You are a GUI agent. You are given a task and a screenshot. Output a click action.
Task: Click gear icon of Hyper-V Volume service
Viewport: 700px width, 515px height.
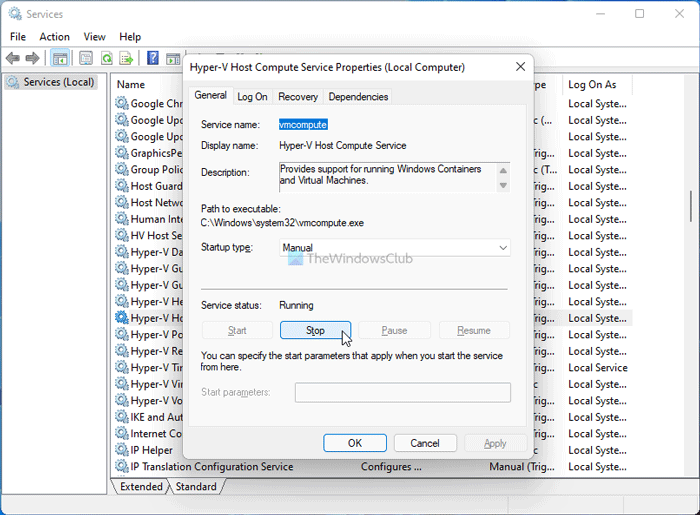[122, 400]
